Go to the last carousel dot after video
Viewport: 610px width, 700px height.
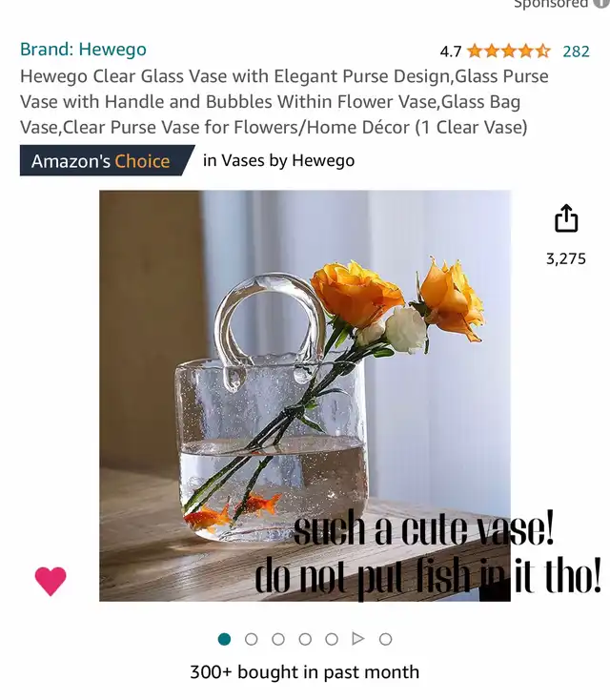(x=386, y=639)
